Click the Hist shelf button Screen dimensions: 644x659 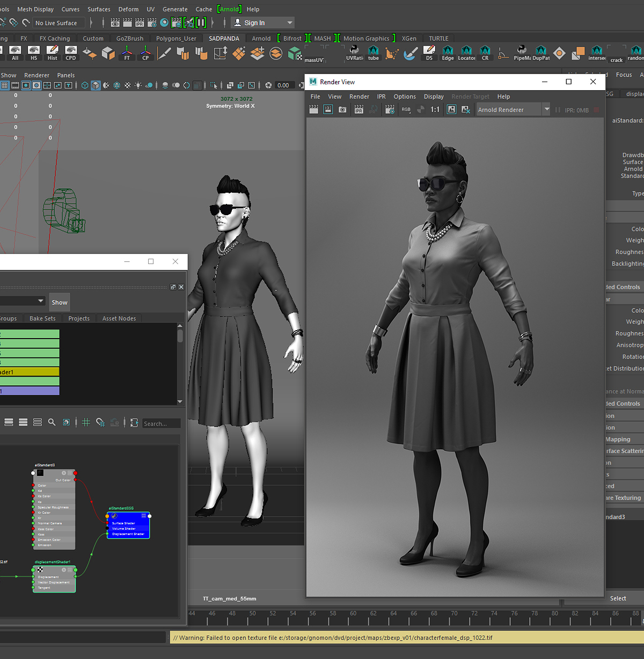pyautogui.click(x=52, y=53)
